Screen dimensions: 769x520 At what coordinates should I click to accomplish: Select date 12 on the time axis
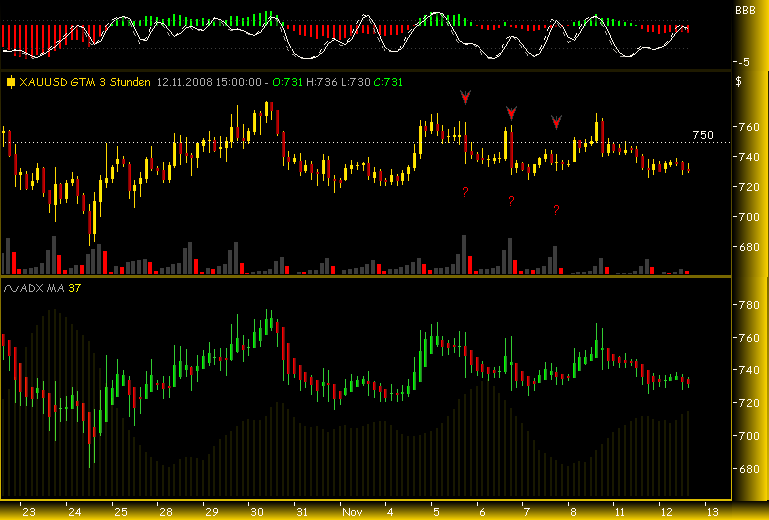[666, 512]
